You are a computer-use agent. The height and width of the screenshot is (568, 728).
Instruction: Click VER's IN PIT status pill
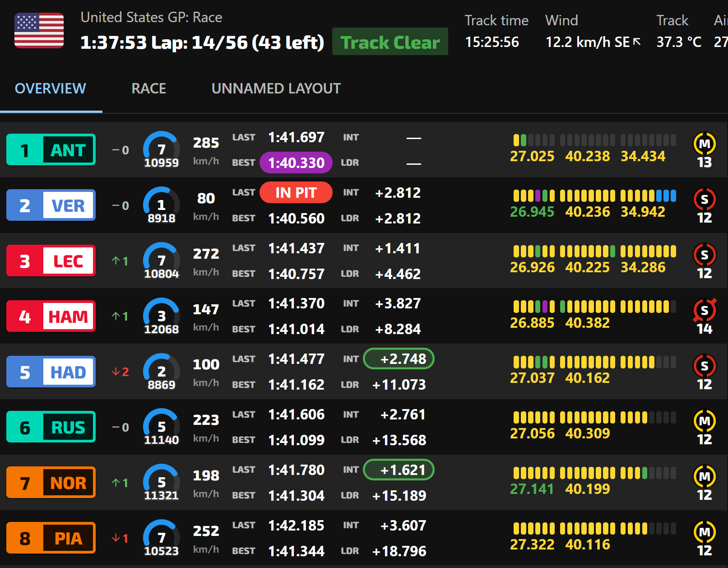click(x=296, y=192)
